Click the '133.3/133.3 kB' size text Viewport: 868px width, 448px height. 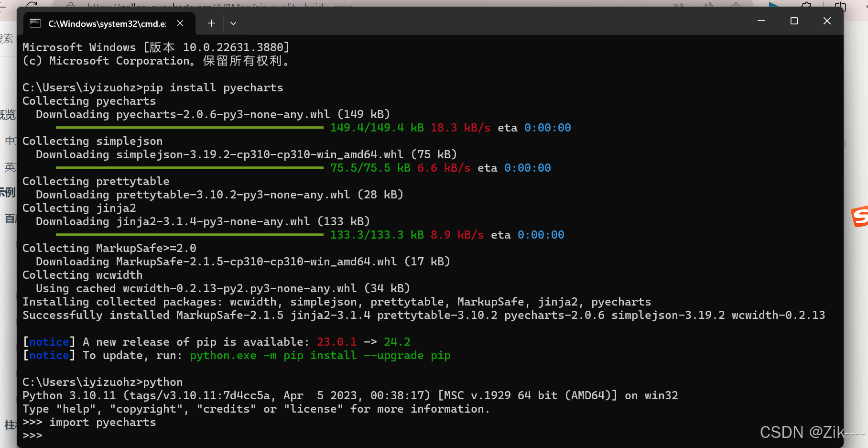(377, 235)
